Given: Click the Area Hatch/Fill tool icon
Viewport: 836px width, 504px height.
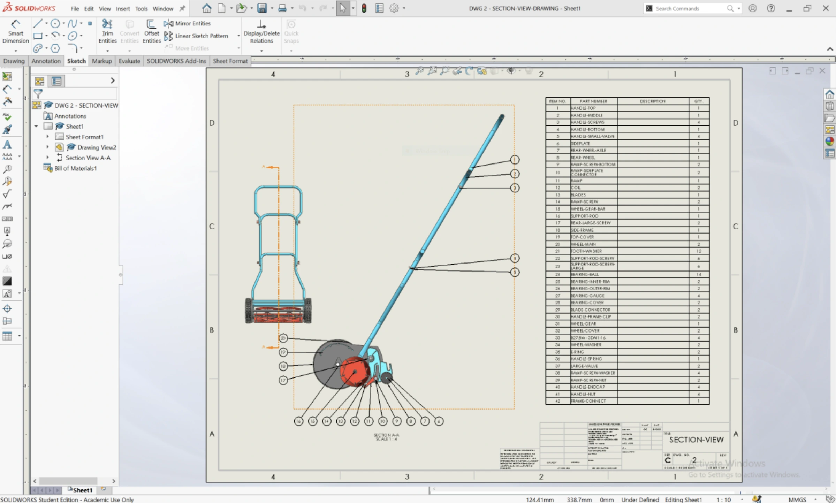Looking at the screenshot, I should [x=7, y=281].
